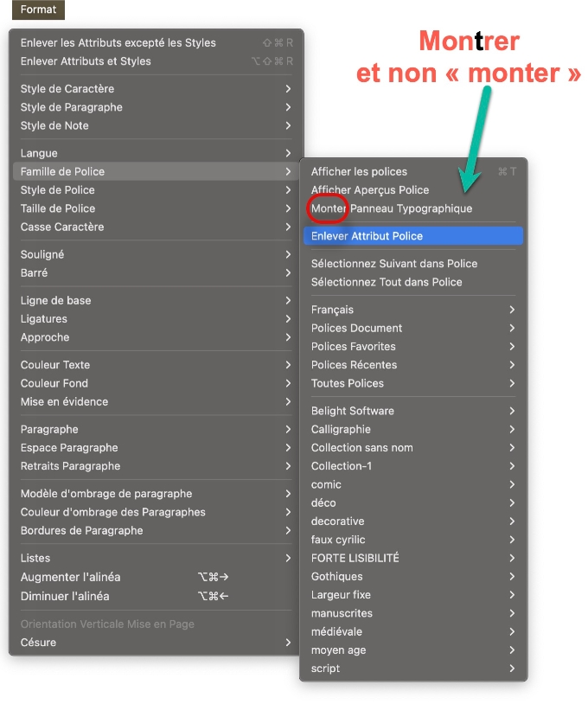588x704 pixels.
Task: Open Largeur fixe font collection
Action: [413, 595]
